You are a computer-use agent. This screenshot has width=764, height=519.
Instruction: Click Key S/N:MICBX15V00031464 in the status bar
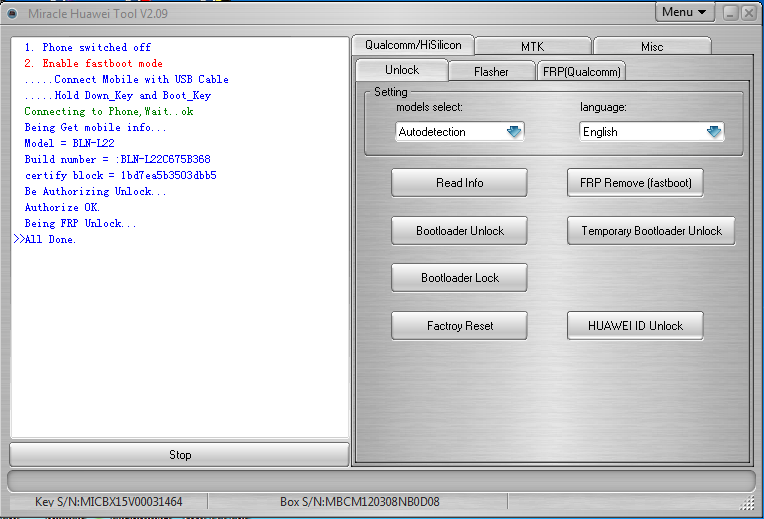pyautogui.click(x=109, y=502)
